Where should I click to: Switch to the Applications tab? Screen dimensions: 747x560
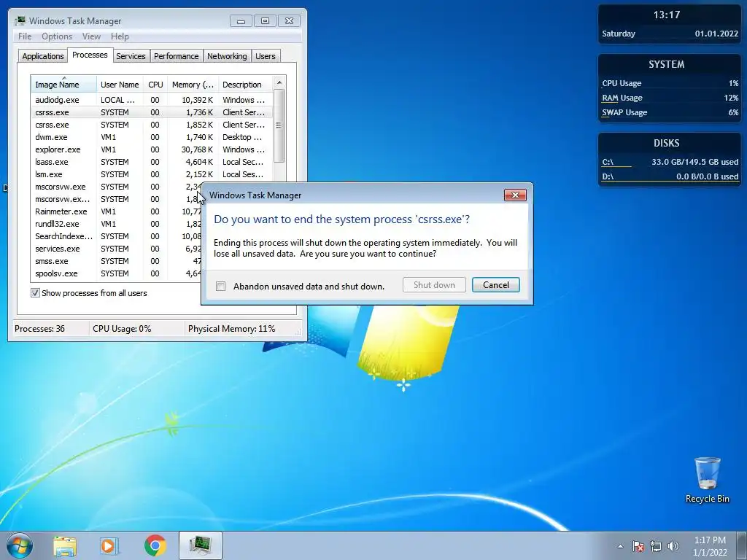click(x=43, y=56)
